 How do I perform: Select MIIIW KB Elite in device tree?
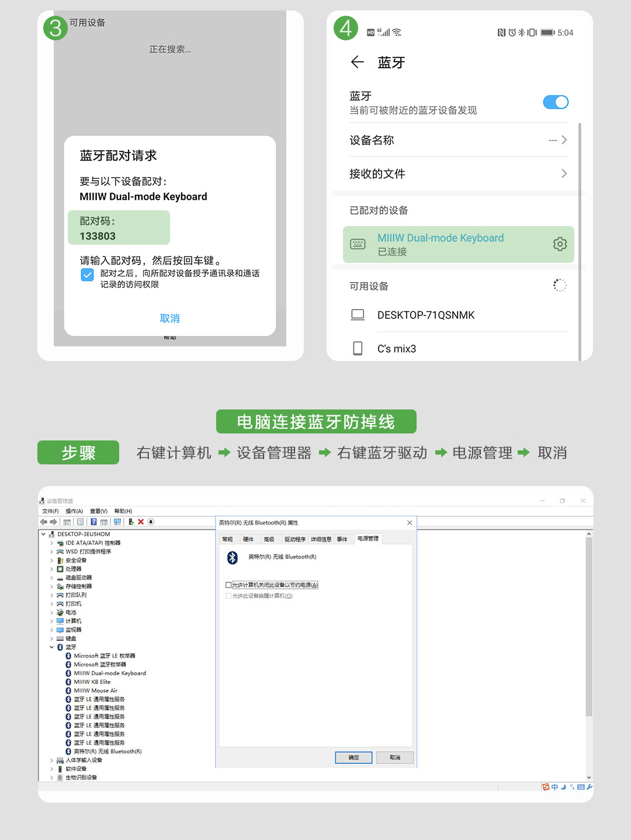point(92,682)
